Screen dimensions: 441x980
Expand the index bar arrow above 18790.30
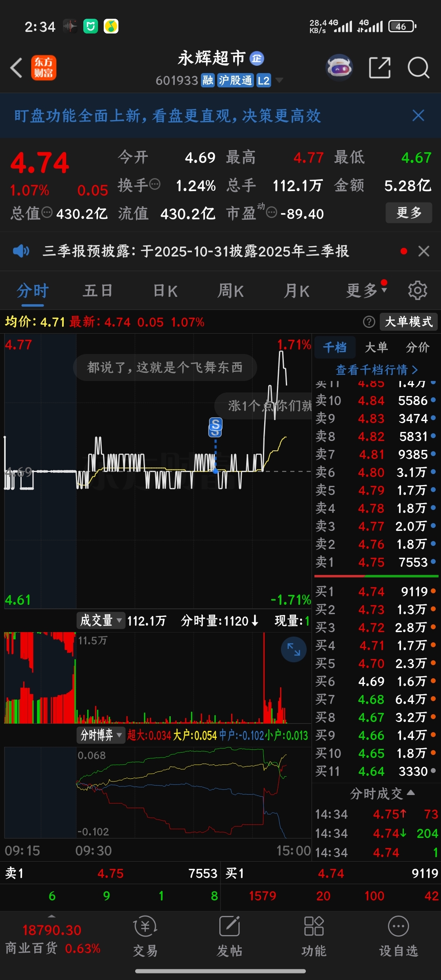click(x=52, y=916)
